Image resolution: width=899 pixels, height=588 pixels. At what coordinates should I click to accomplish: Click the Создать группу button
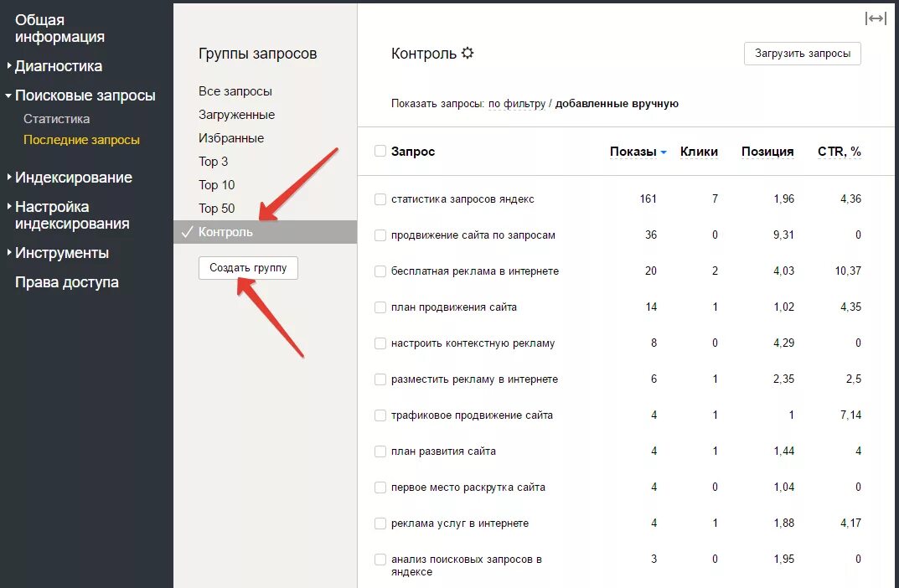pos(248,268)
